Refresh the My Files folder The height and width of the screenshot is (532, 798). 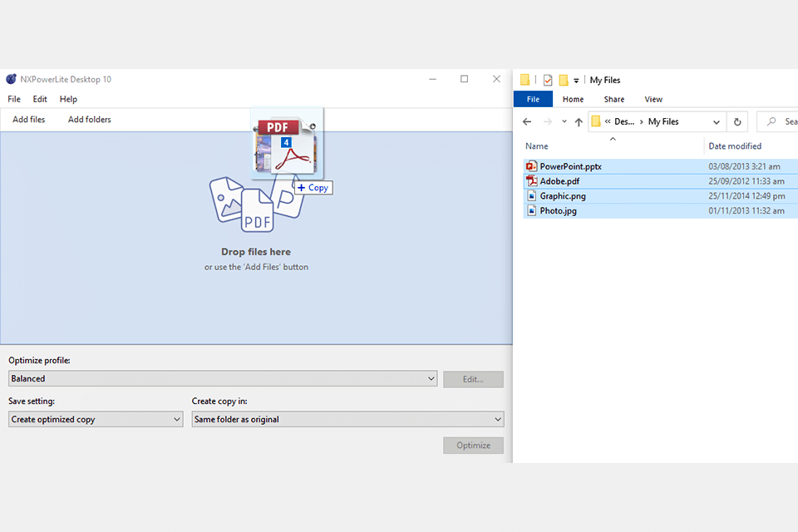[x=736, y=122]
